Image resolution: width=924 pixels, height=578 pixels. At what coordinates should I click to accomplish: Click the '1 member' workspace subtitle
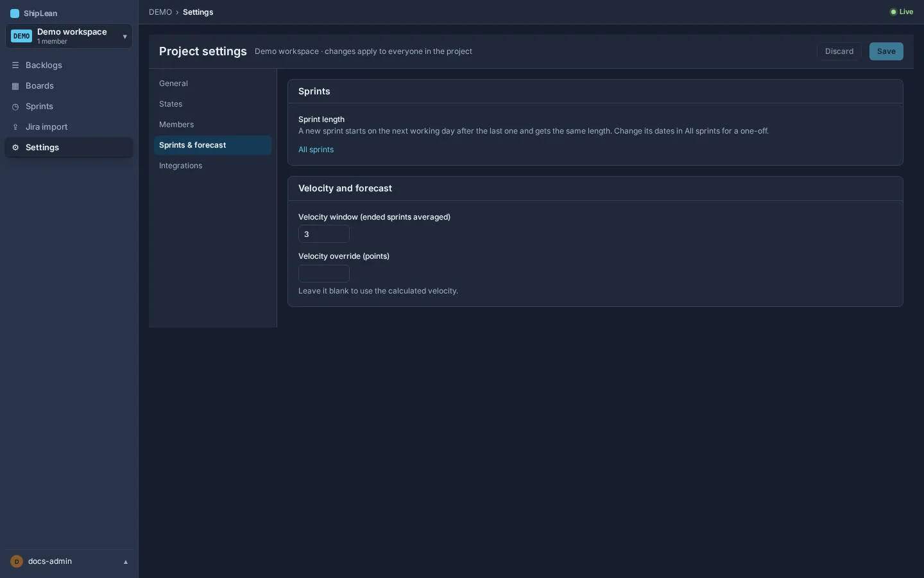click(x=52, y=42)
